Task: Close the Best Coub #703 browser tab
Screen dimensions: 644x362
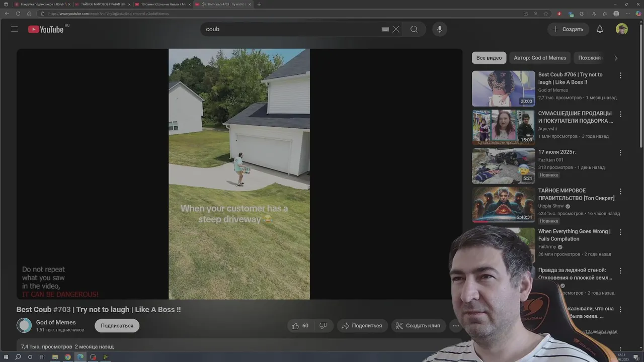Action: (x=250, y=4)
